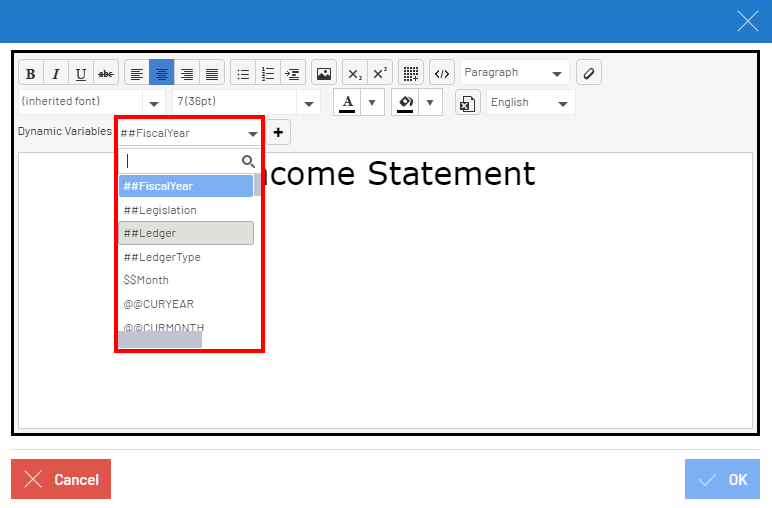Center align the text
The image size is (772, 508).
pos(161,73)
